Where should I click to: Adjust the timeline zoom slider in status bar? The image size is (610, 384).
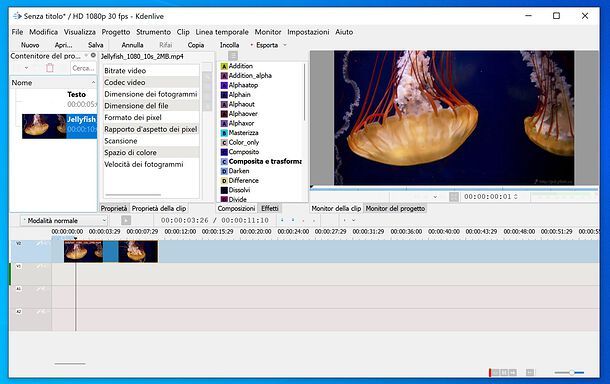pyautogui.click(x=569, y=373)
